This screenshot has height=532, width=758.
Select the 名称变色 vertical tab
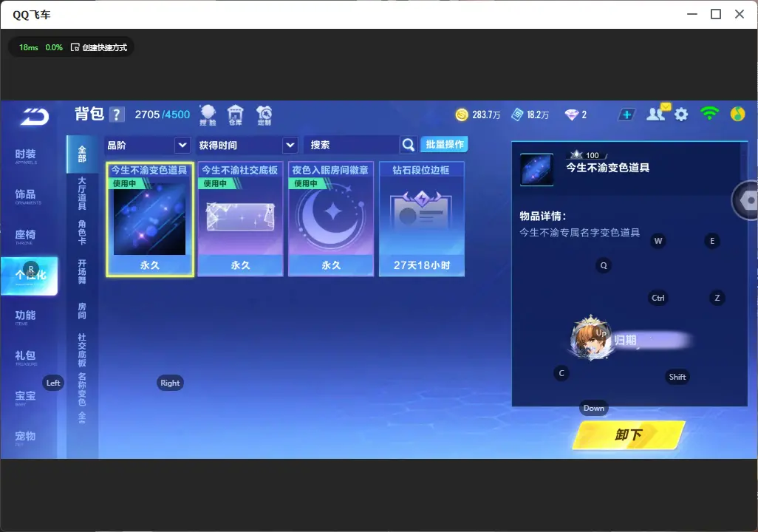82,389
